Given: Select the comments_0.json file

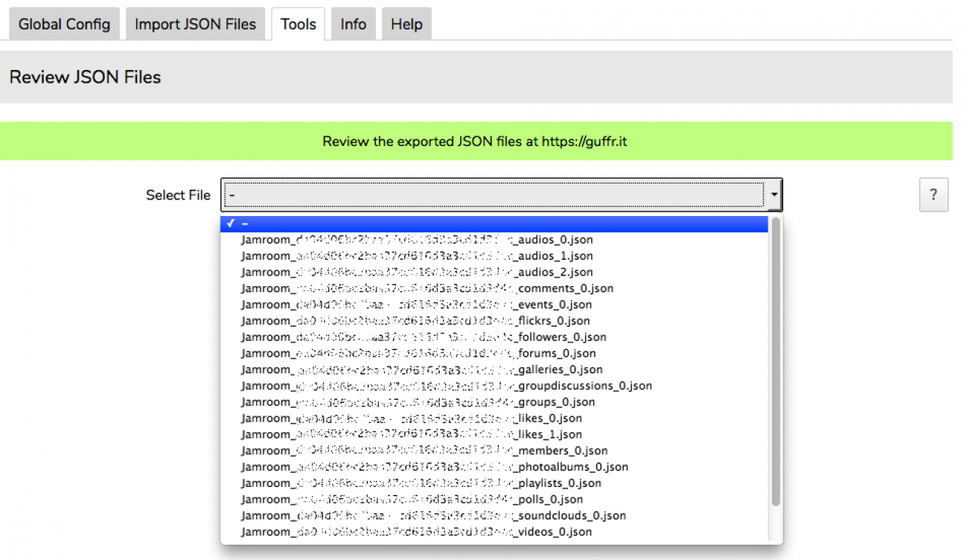Looking at the screenshot, I should pos(427,288).
